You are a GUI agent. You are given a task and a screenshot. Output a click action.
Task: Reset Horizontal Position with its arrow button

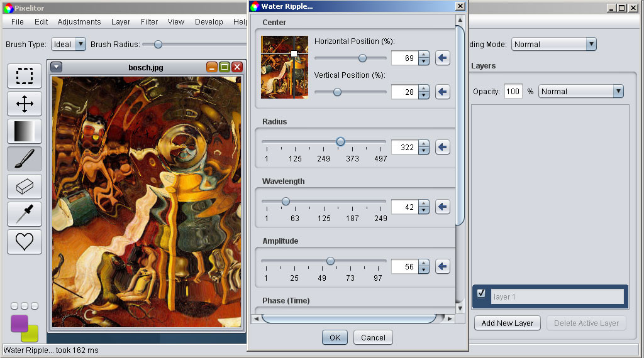[x=442, y=58]
